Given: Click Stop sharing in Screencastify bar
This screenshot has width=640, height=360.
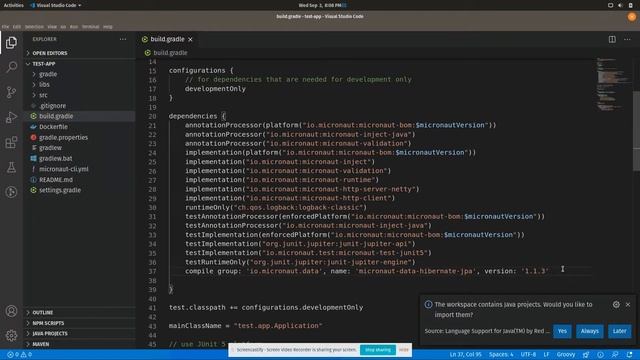Looking at the screenshot, I should tap(378, 350).
